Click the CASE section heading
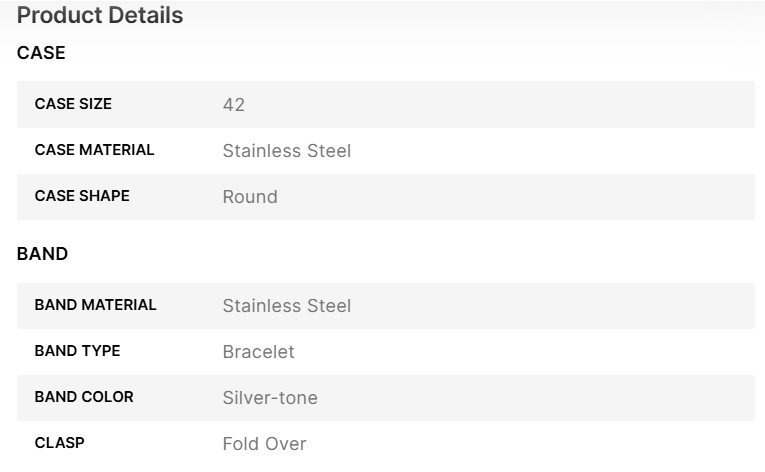Screen dimensions: 765x472 click(x=41, y=53)
